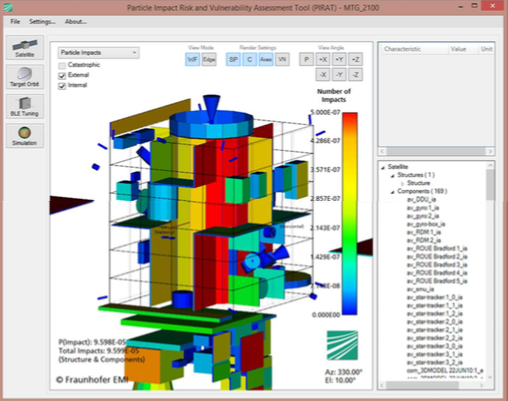Expand the Structure tree node
The image size is (508, 401).
(x=402, y=183)
